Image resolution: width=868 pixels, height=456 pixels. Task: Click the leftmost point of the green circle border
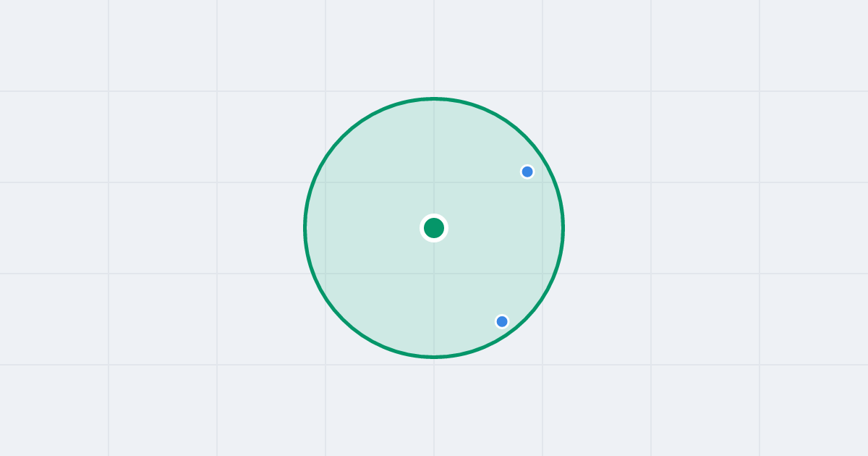point(305,228)
